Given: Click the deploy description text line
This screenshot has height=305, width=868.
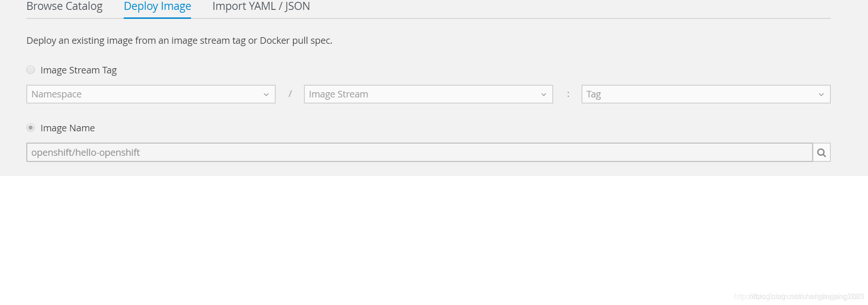Looking at the screenshot, I should (x=179, y=40).
